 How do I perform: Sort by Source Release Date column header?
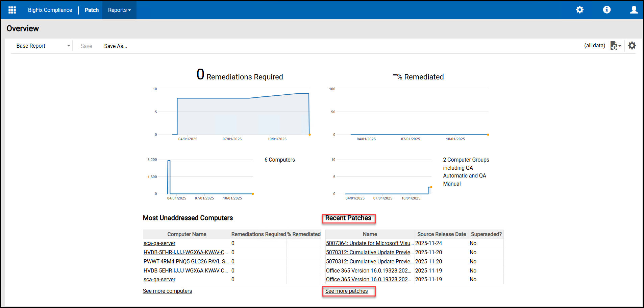pyautogui.click(x=441, y=234)
